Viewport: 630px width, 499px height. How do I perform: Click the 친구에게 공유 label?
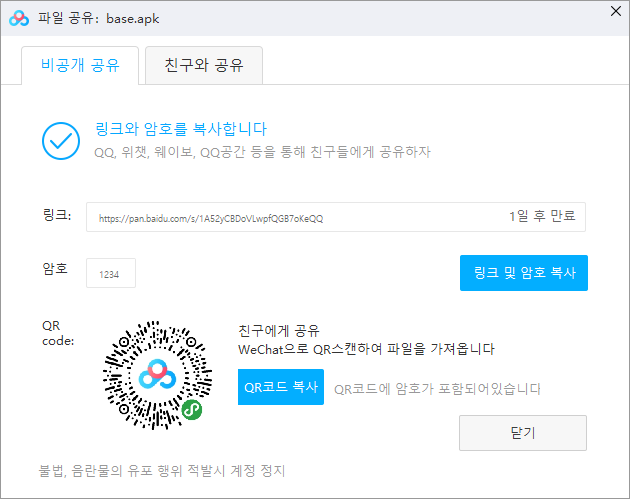(279, 331)
